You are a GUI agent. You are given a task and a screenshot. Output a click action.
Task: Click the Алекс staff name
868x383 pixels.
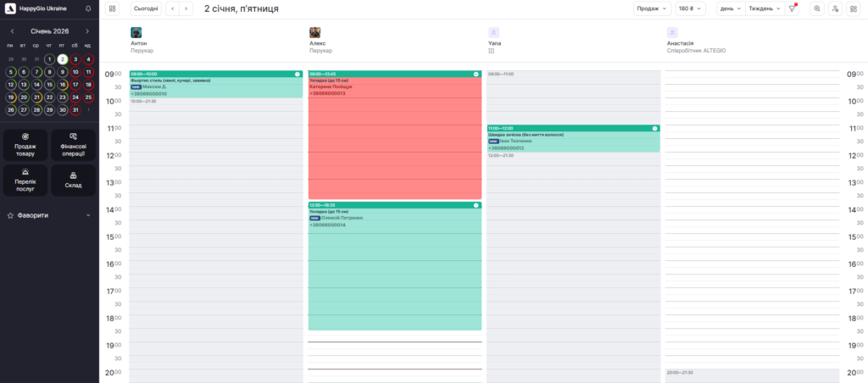point(317,43)
